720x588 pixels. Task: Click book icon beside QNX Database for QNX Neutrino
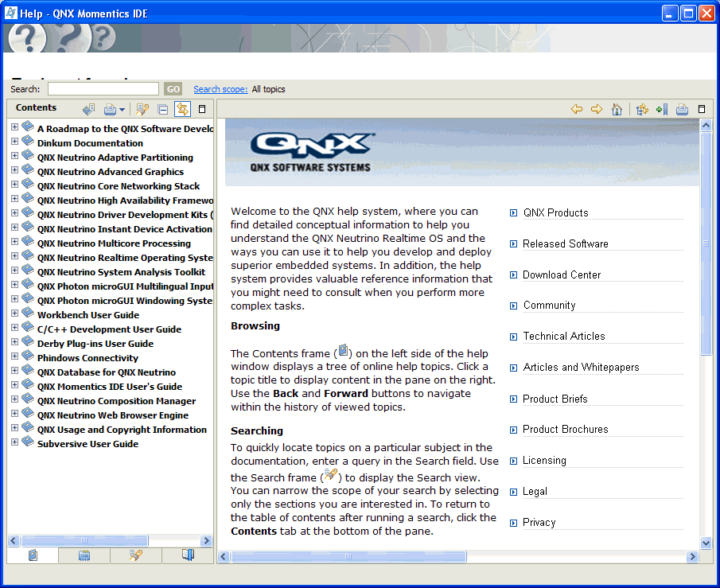click(x=28, y=370)
